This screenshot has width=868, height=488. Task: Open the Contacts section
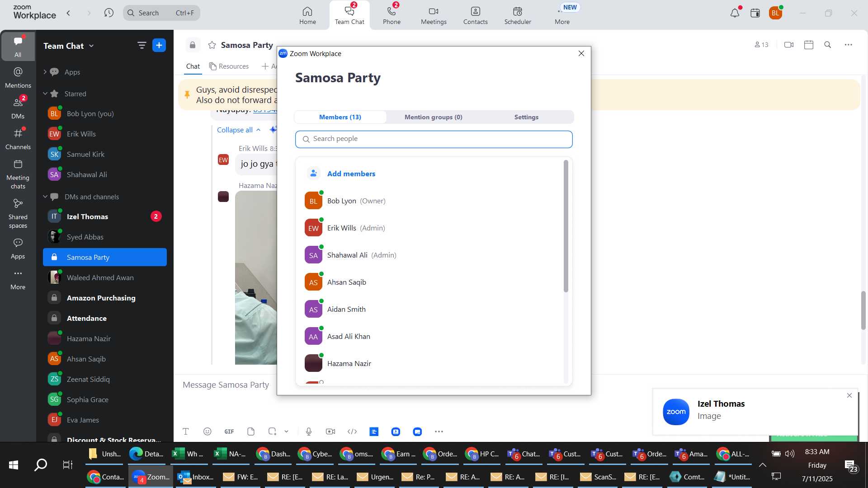[475, 15]
